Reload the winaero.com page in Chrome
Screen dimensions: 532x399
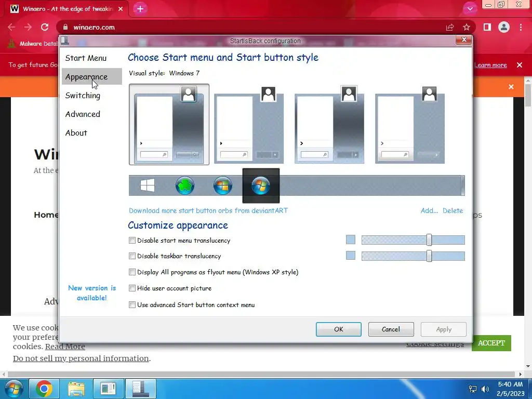click(45, 27)
